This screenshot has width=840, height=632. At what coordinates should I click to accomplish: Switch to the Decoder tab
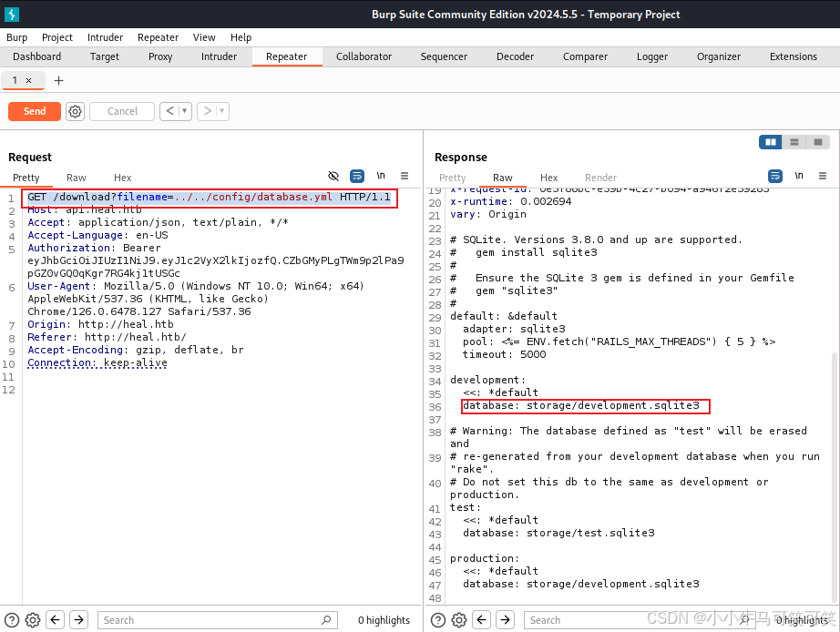[515, 56]
